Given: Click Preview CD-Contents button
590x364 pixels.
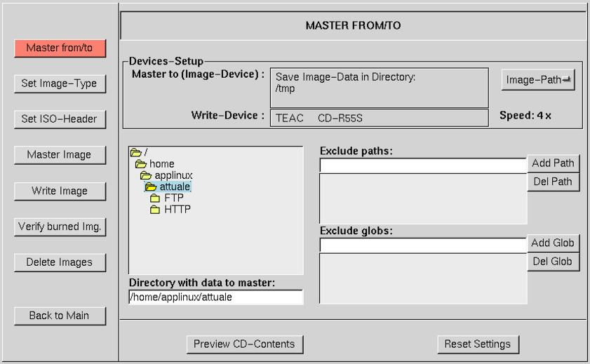Looking at the screenshot, I should [244, 344].
